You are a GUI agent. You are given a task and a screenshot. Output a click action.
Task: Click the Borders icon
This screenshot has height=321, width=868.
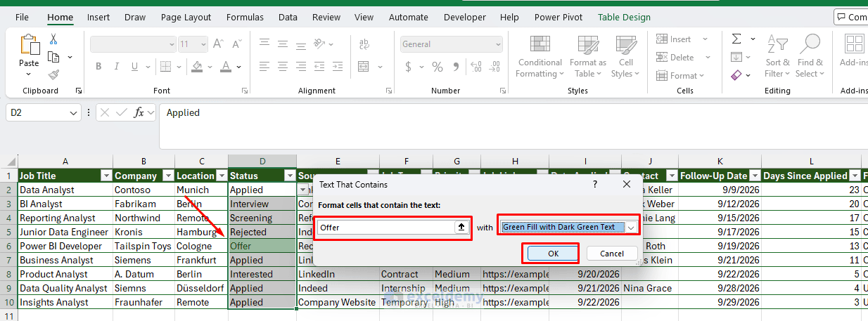[165, 67]
